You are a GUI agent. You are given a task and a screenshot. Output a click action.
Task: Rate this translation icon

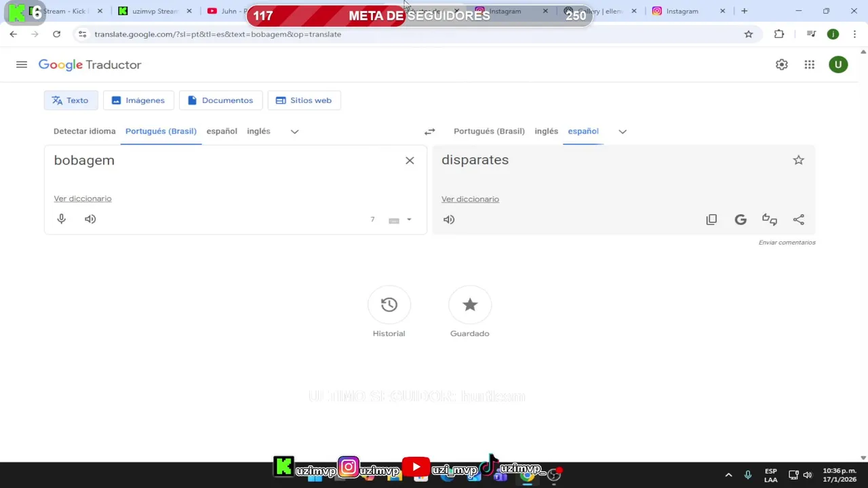click(x=770, y=220)
